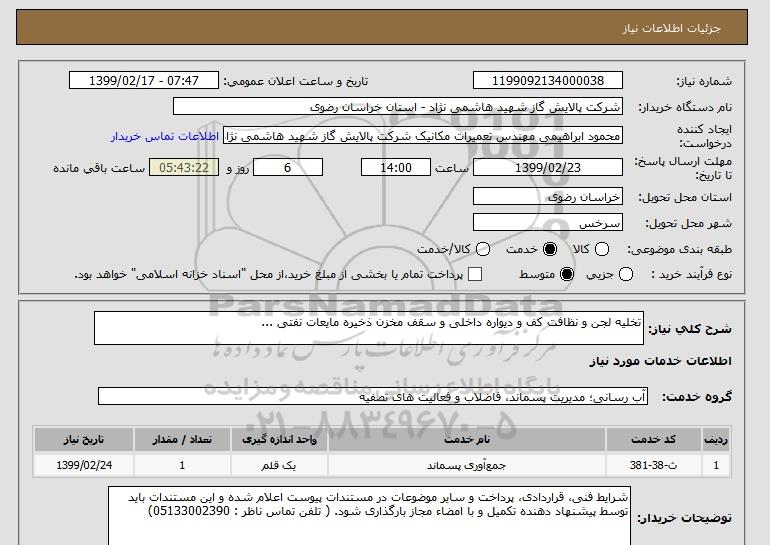Click the نام خدمت column header
770x545 pixels.
pyautogui.click(x=467, y=439)
